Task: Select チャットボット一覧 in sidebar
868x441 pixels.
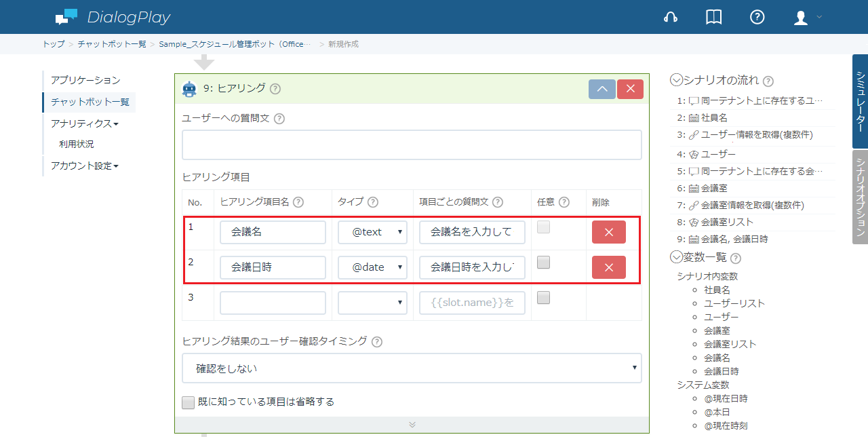Action: pos(90,102)
